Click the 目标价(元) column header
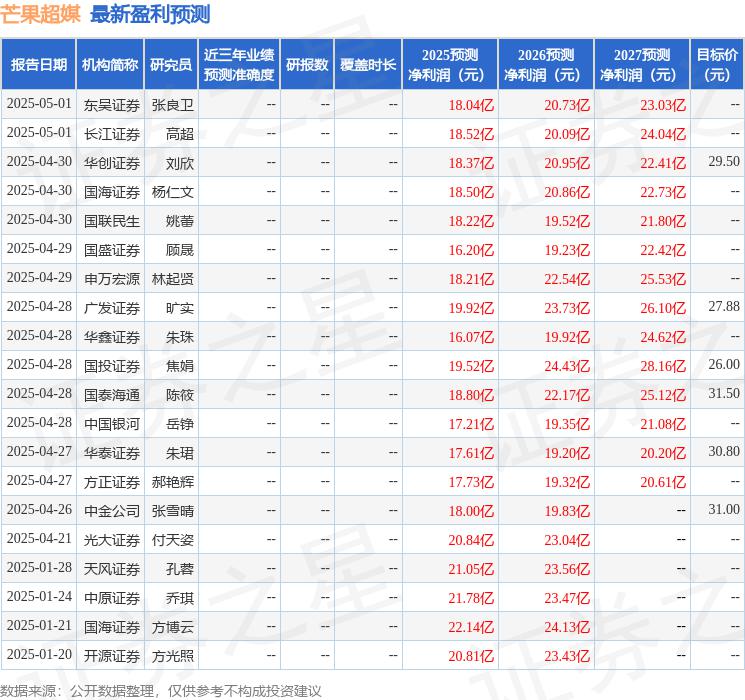745x700 pixels. point(717,65)
